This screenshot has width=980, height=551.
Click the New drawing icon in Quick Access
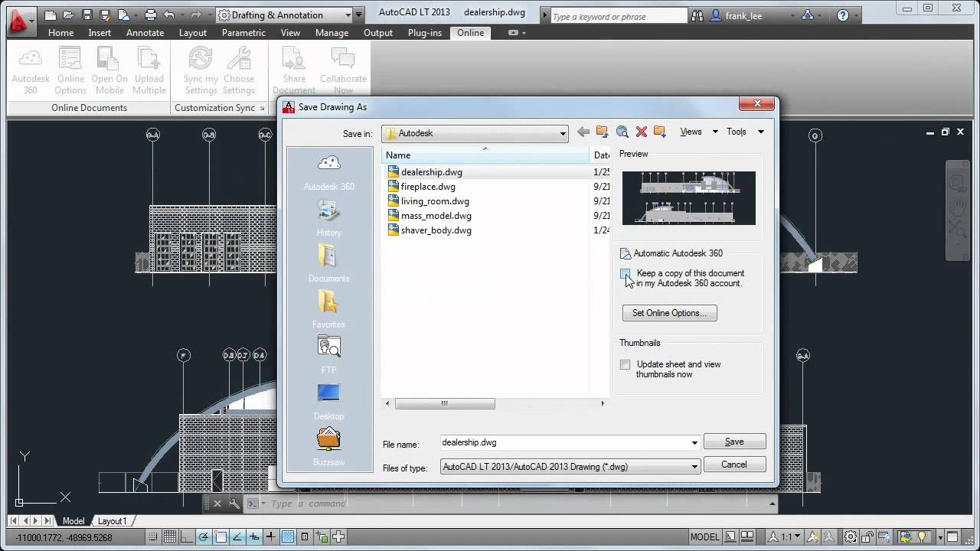pyautogui.click(x=50, y=15)
